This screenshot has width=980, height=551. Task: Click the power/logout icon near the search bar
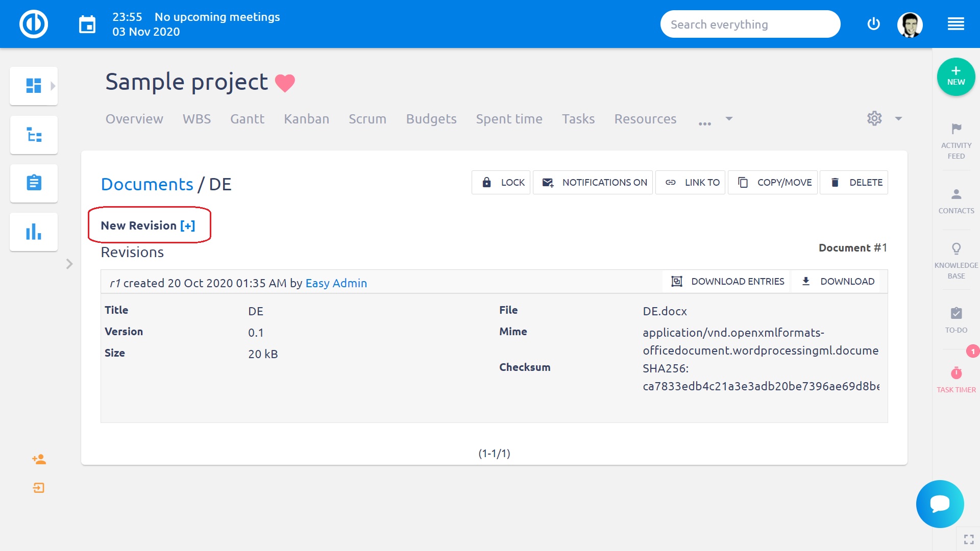pyautogui.click(x=873, y=23)
